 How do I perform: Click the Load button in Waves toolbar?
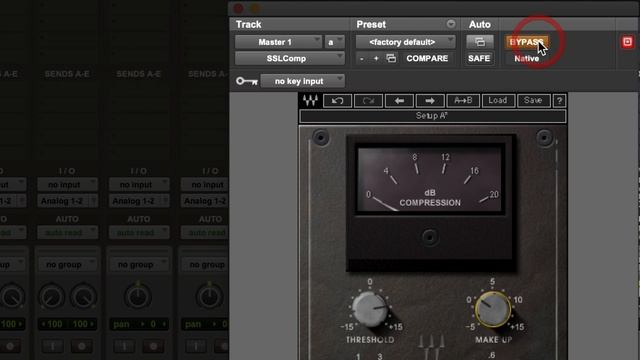click(x=498, y=101)
